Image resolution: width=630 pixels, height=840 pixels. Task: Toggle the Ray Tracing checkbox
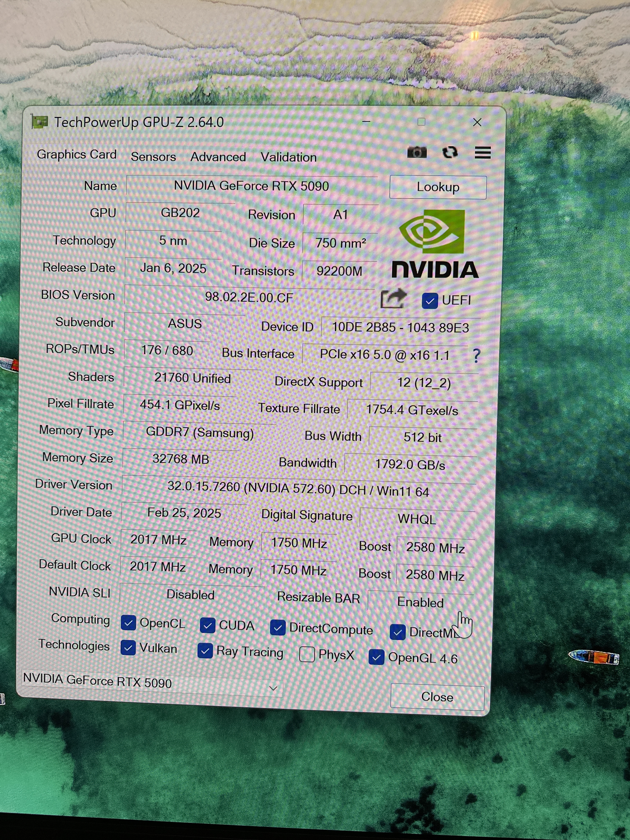(205, 650)
